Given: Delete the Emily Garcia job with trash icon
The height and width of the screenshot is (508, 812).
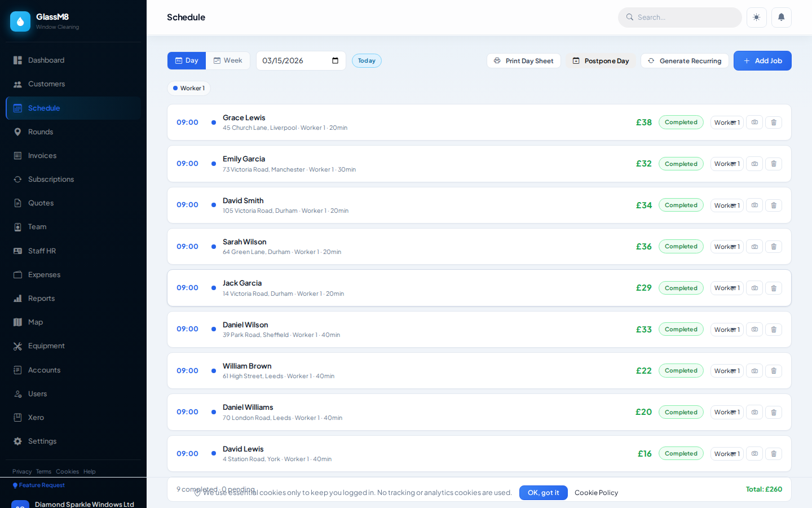Looking at the screenshot, I should [x=774, y=164].
